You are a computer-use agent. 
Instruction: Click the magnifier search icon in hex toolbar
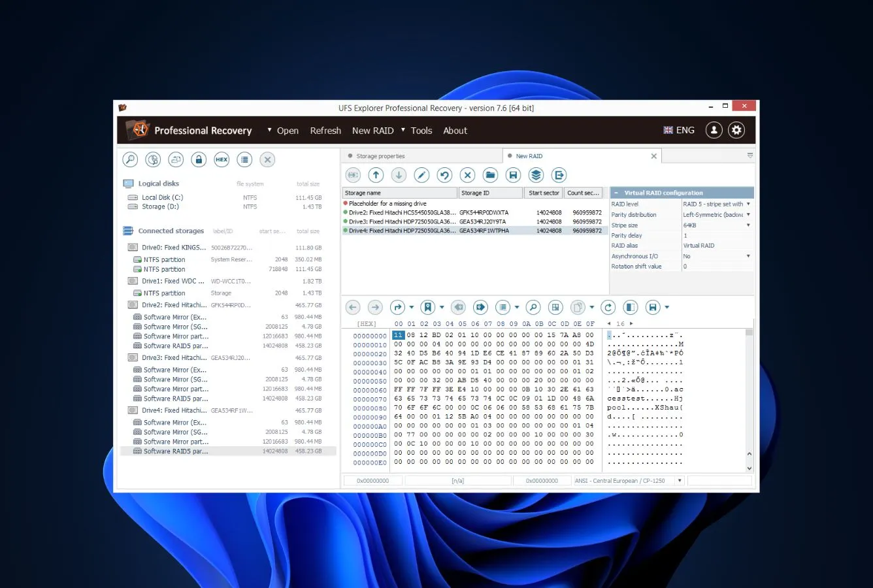[533, 307]
